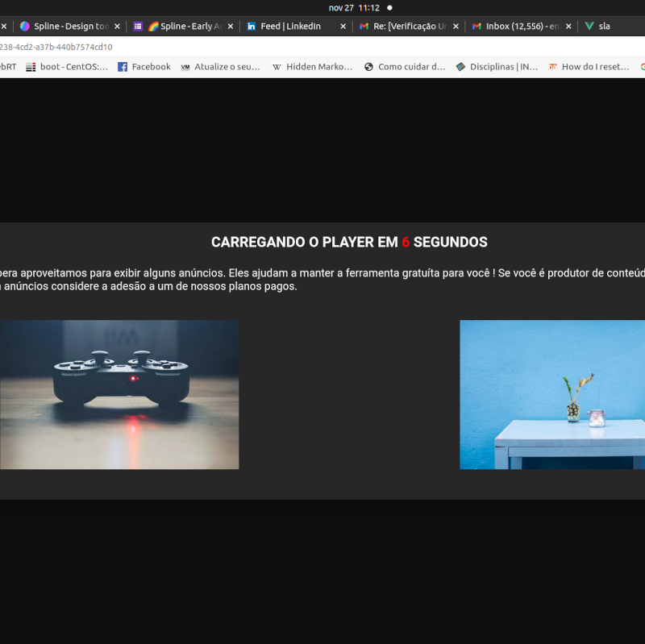Close the Re: [Verificação] Gmail tab

pos(456,27)
